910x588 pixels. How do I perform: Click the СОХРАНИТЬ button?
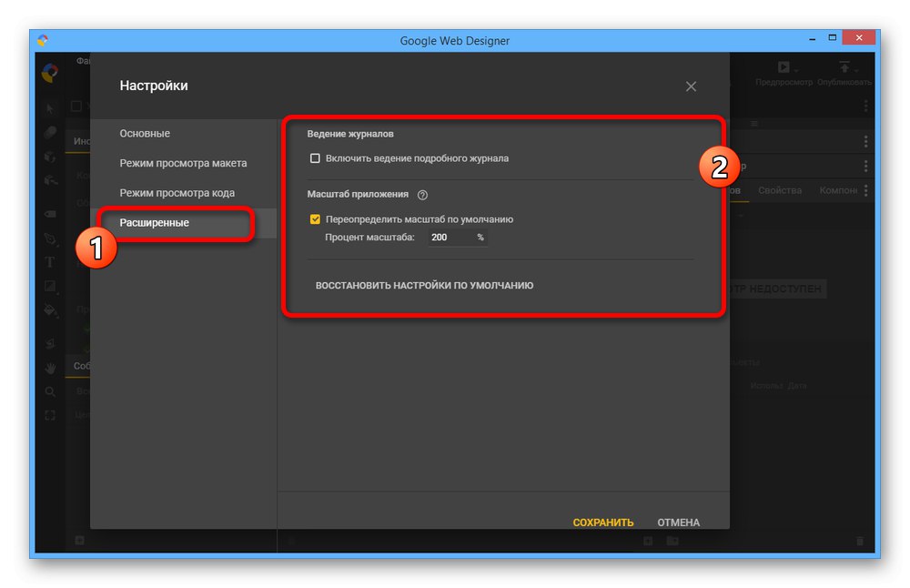(x=603, y=522)
